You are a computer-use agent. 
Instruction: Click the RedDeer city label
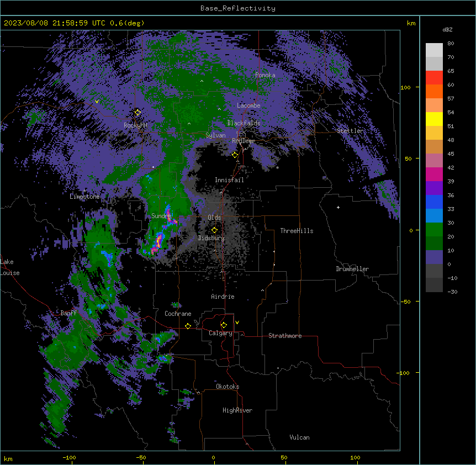pos(244,141)
